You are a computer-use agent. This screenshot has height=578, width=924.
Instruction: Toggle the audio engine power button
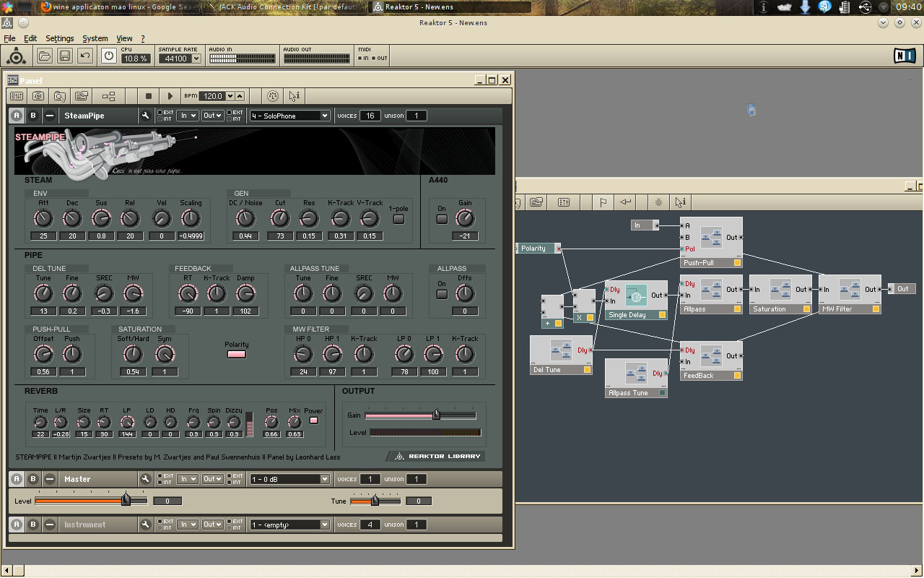(x=109, y=56)
